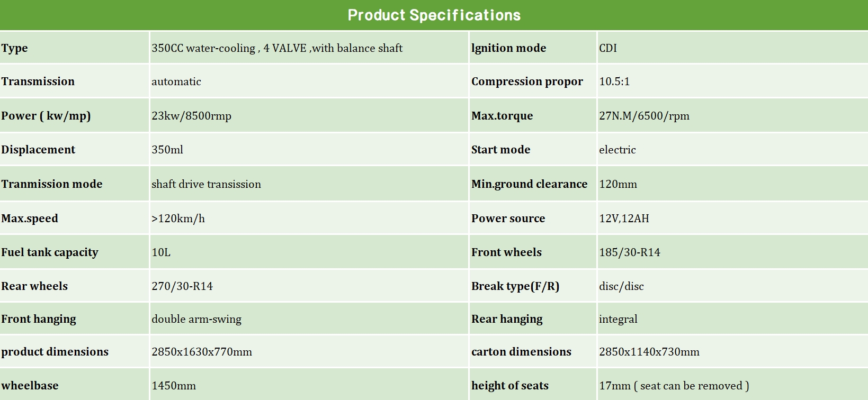Click the Fuel tank capacity label

click(x=50, y=252)
